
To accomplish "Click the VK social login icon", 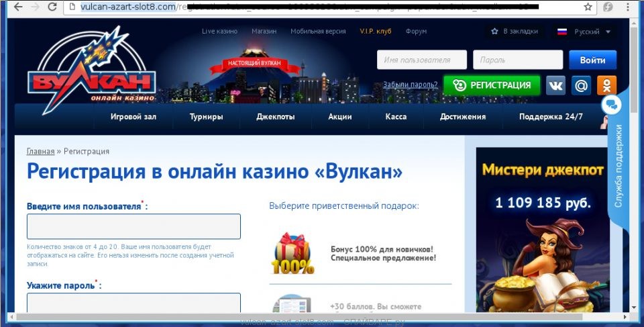I will click(x=555, y=85).
